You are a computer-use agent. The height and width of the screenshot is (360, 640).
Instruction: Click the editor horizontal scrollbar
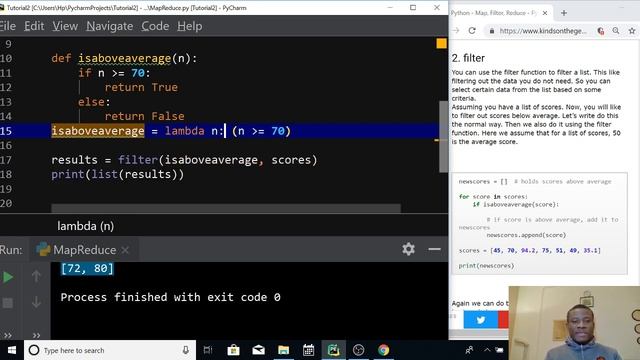[226, 208]
